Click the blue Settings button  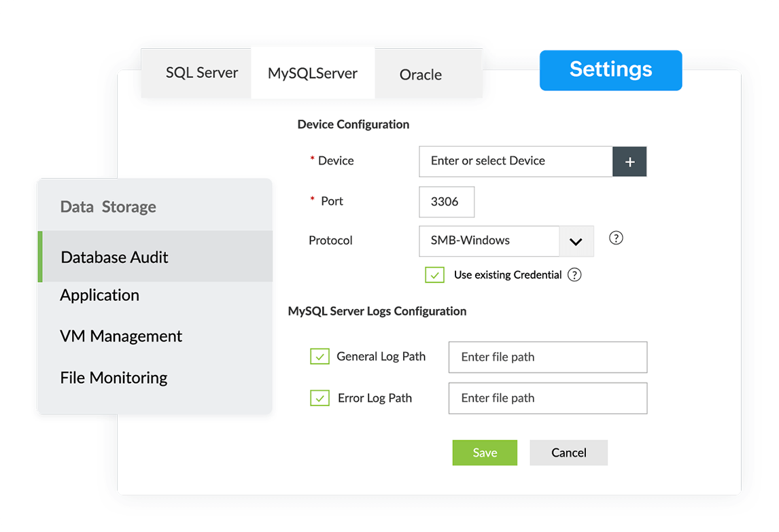click(610, 70)
